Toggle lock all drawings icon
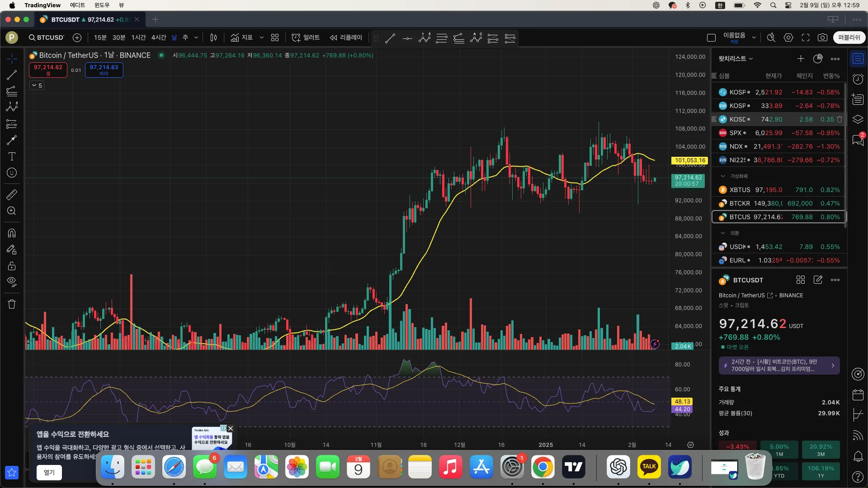The image size is (868, 488). coord(12,266)
